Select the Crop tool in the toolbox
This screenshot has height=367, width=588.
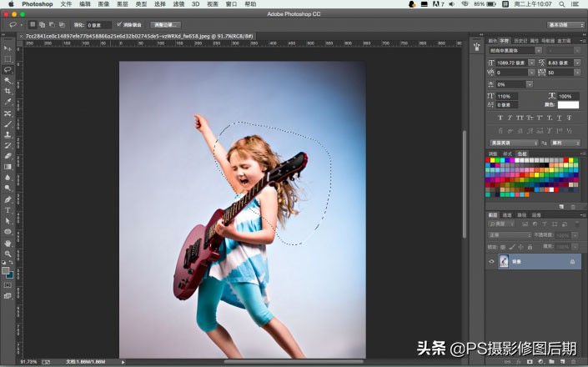click(8, 91)
